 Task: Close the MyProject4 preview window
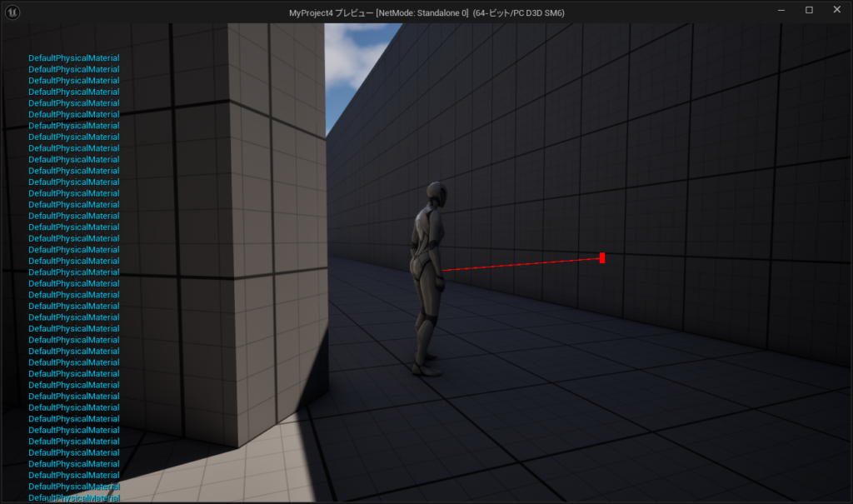(x=836, y=11)
